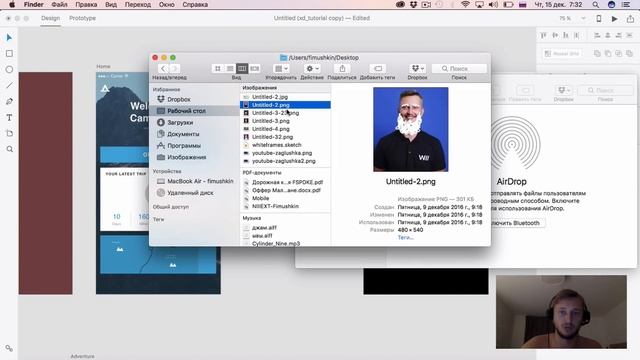Select the Ellipse tool in XD
This screenshot has width=640, height=360.
coord(9,69)
